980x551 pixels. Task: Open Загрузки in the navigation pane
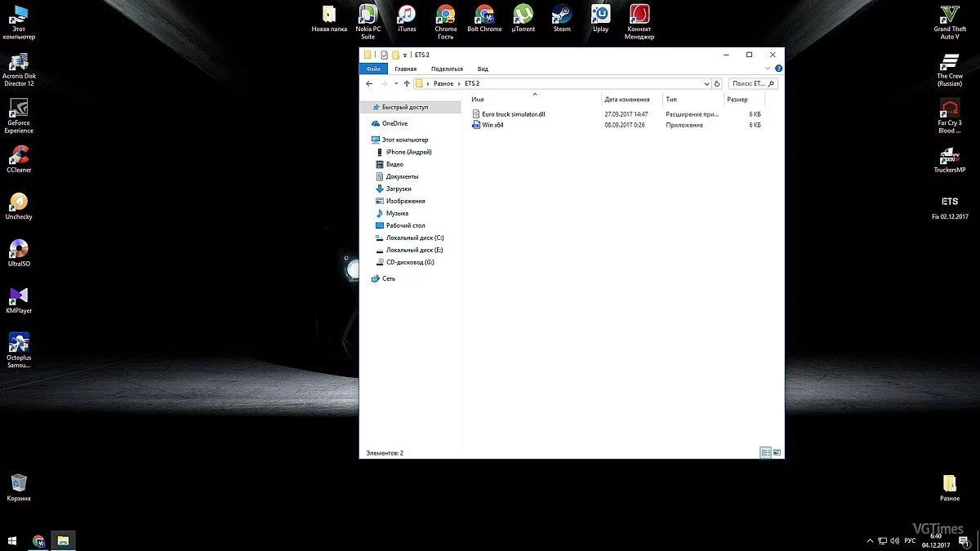(x=399, y=189)
